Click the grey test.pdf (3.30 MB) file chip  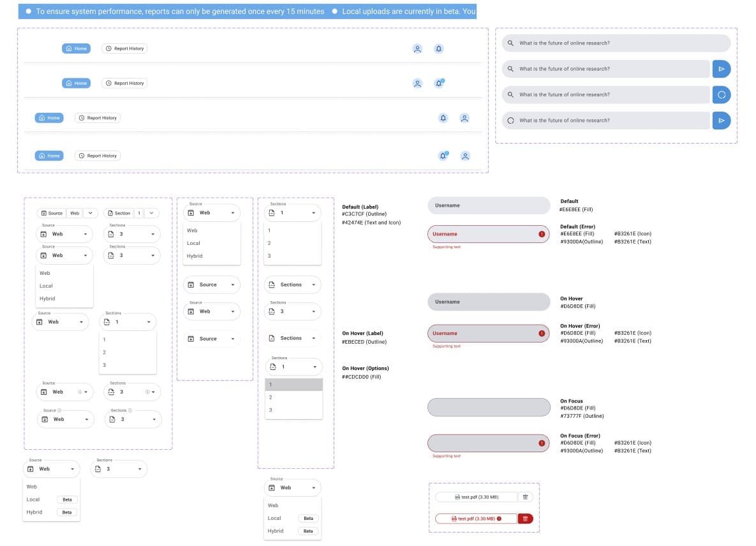pos(477,497)
